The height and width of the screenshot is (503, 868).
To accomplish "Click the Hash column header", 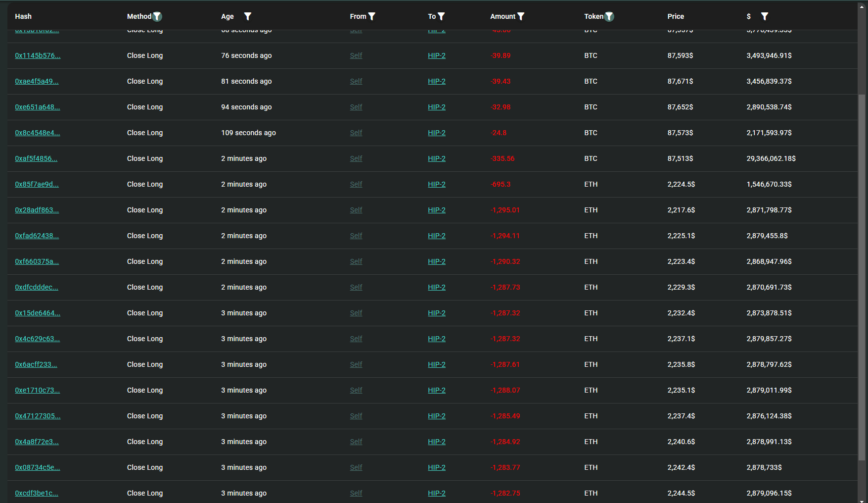I will (x=23, y=16).
